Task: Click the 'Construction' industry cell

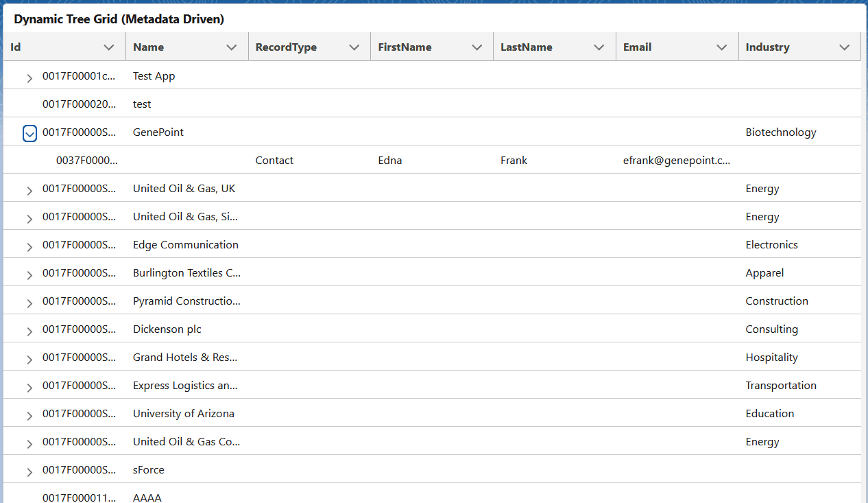Action: coord(777,301)
